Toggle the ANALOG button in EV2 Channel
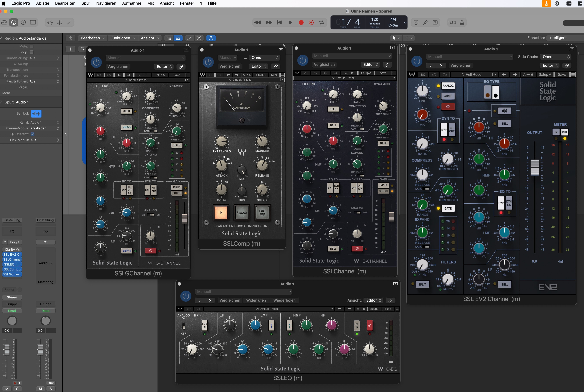Viewport: 584px width, 392px height. pyautogui.click(x=448, y=86)
